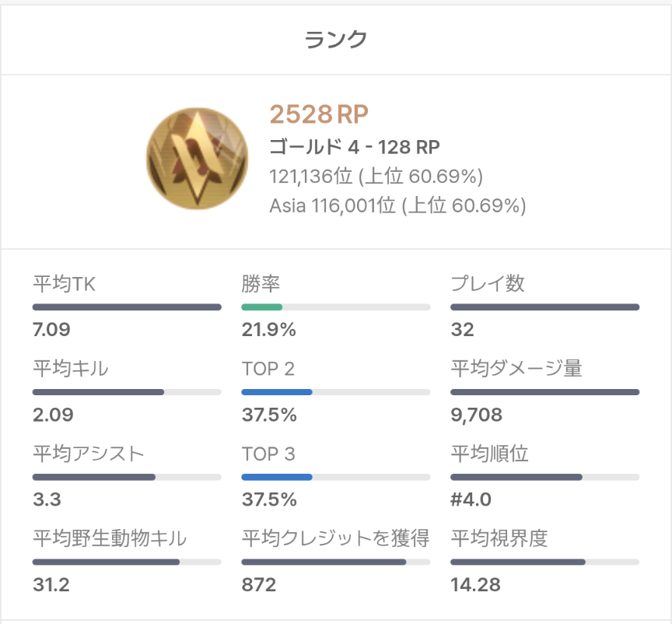Click the 21.9% win rate value
This screenshot has width=672, height=624.
[268, 330]
